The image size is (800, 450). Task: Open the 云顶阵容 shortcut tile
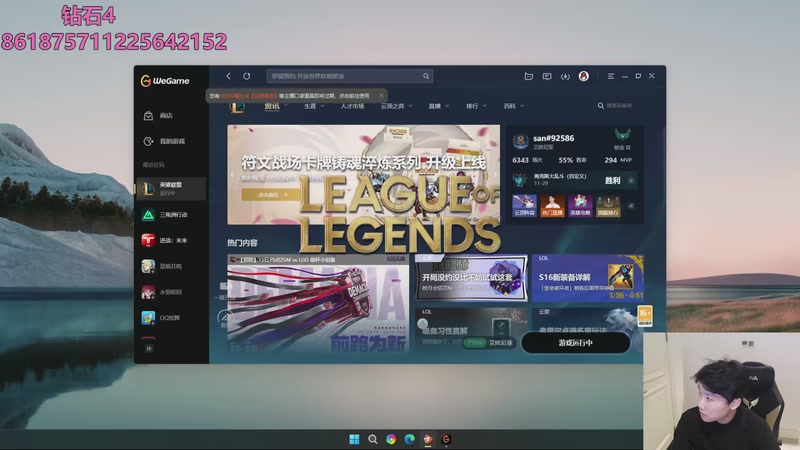point(524,206)
